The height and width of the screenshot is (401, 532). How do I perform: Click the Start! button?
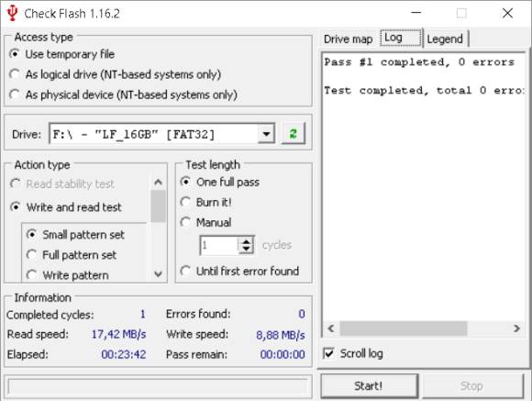369,386
